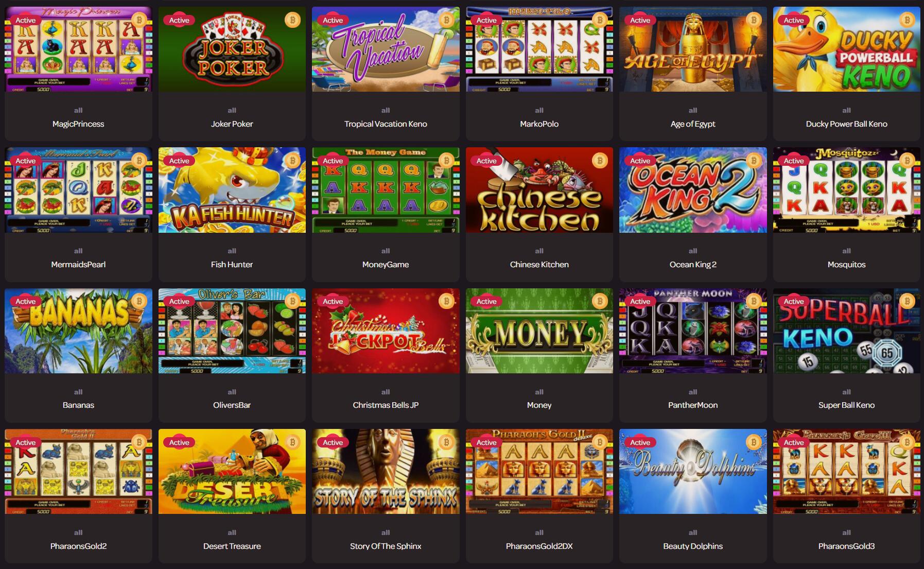Click the Bitcoin coin icon on Chinese Kitchen
924x569 pixels.
600,161
